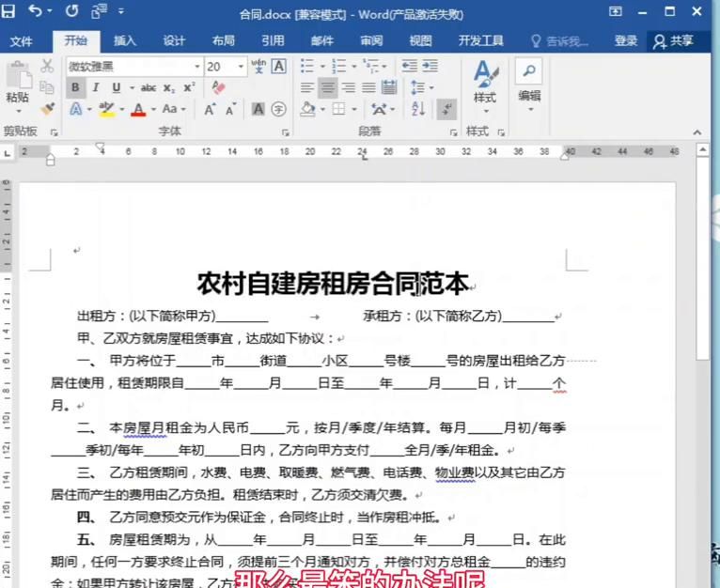The image size is (720, 588).
Task: Open the Paragraph dialog launcher
Action: tap(454, 132)
